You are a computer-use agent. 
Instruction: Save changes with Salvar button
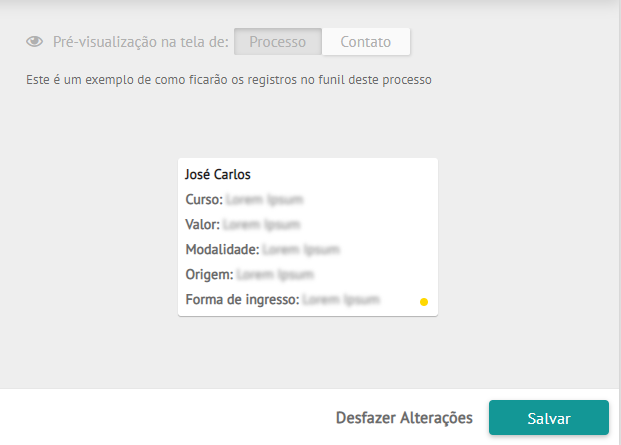[x=549, y=418]
